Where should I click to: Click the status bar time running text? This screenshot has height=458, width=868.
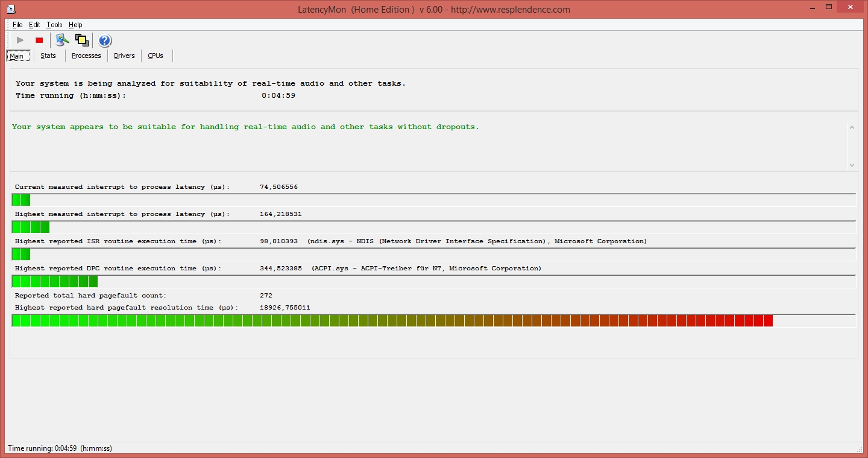[60, 448]
